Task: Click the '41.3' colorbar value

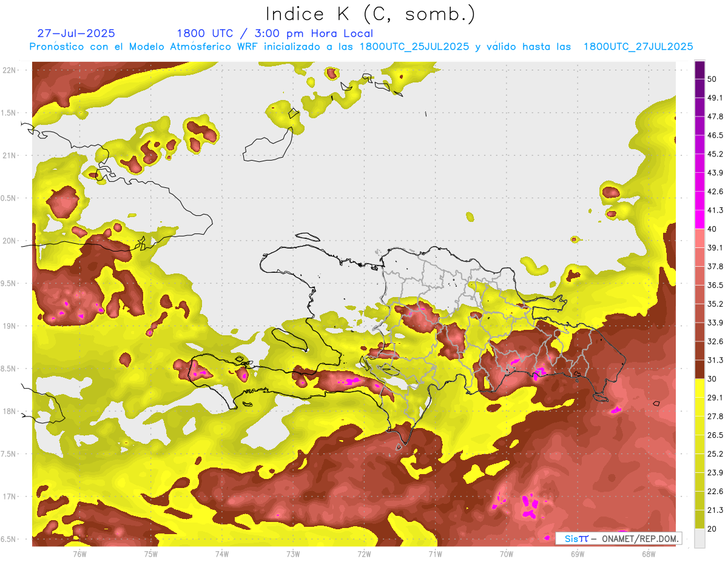Action: click(x=715, y=210)
